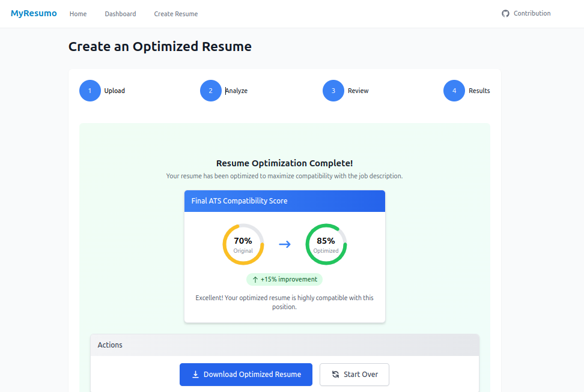
Task: Select step circle 2 labeled Analyze
Action: [x=211, y=90]
